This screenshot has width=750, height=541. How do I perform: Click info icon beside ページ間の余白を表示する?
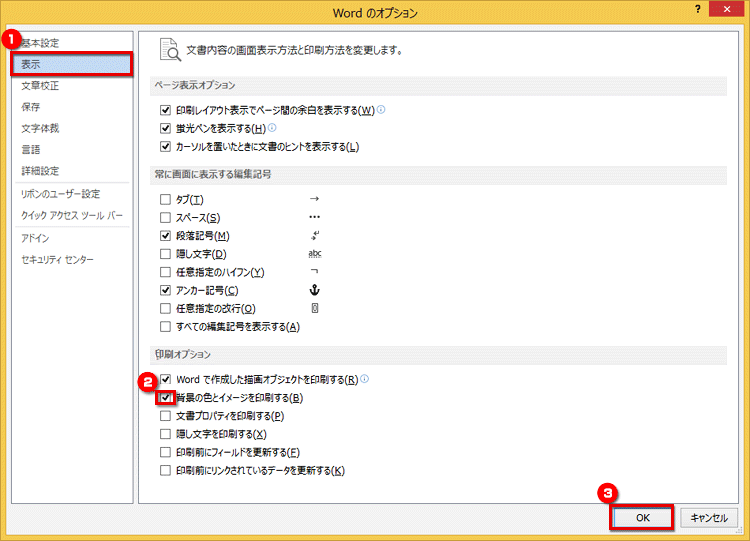coord(381,110)
